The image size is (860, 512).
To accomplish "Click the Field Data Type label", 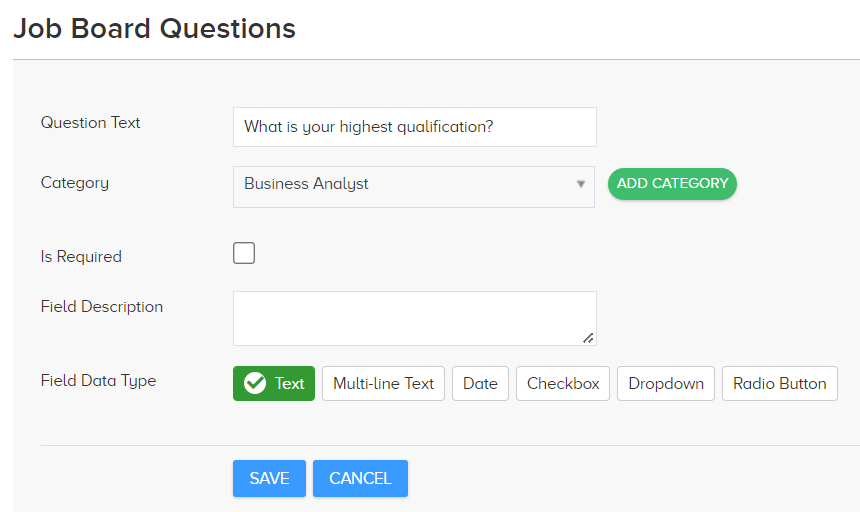I will 99,381.
